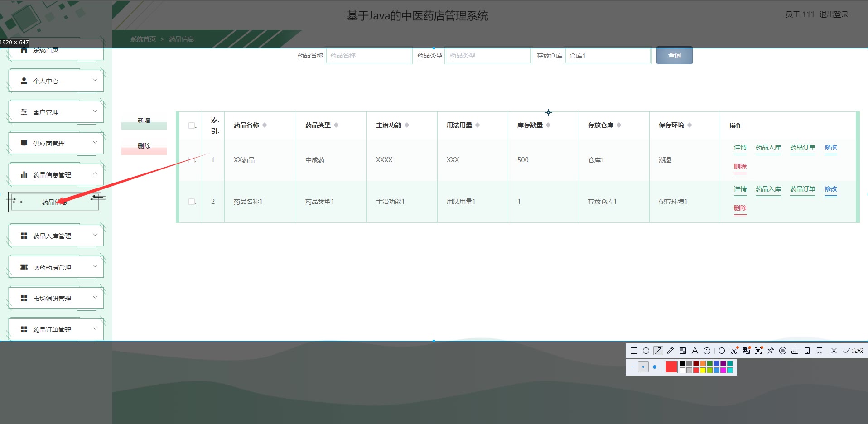Toggle the select-all checkbox in table header
Screen dimensions: 868x424
coord(192,125)
